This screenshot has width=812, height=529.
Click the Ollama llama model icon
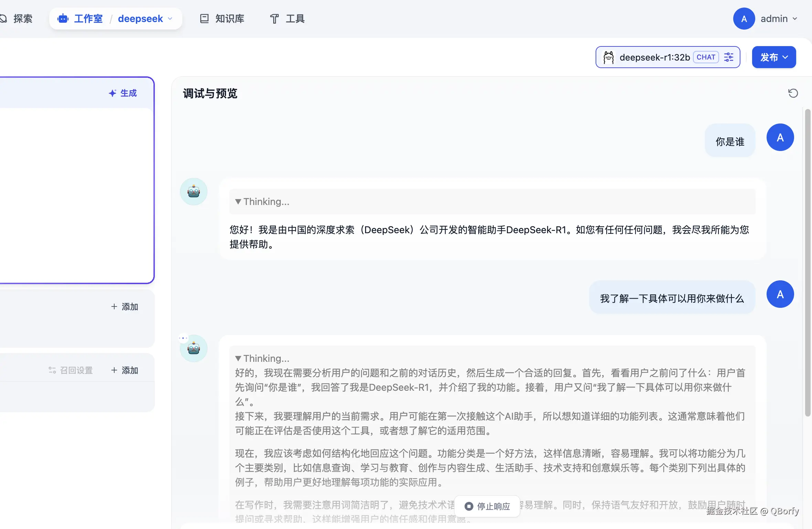[608, 57]
